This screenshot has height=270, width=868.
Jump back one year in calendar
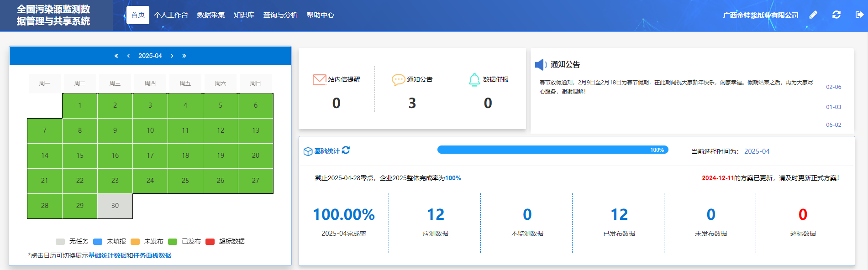[x=116, y=56]
